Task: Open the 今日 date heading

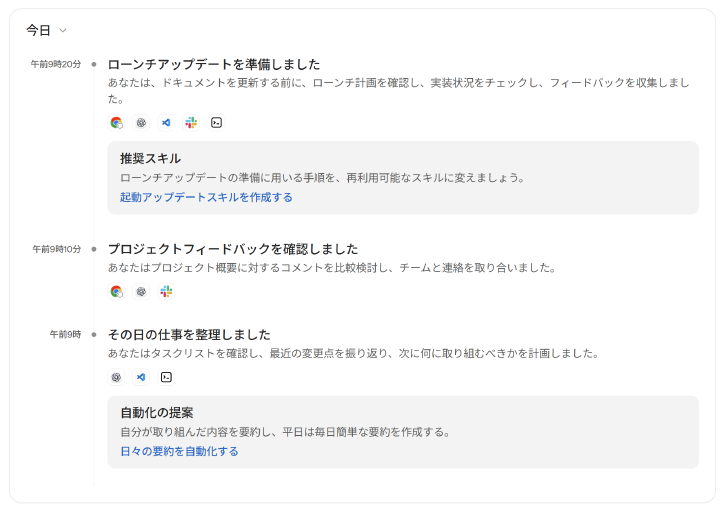Action: [39, 31]
